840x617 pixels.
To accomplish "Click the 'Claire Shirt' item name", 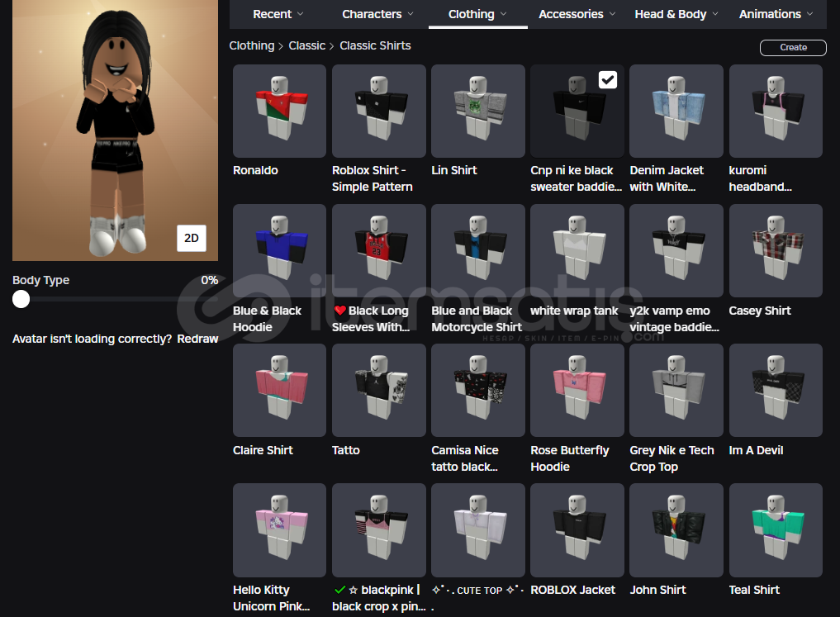I will [263, 450].
